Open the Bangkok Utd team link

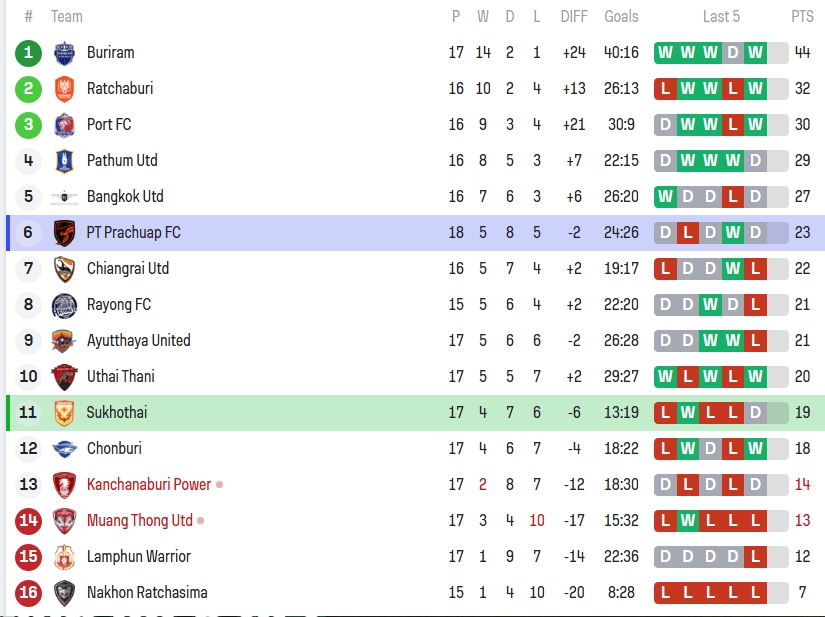click(125, 197)
